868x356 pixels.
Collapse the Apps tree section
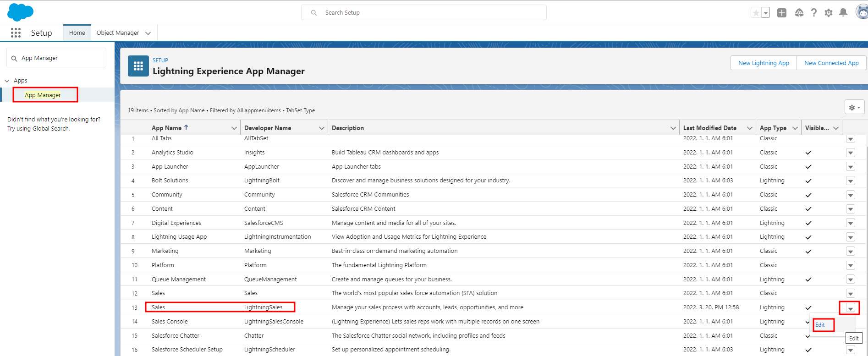[7, 81]
